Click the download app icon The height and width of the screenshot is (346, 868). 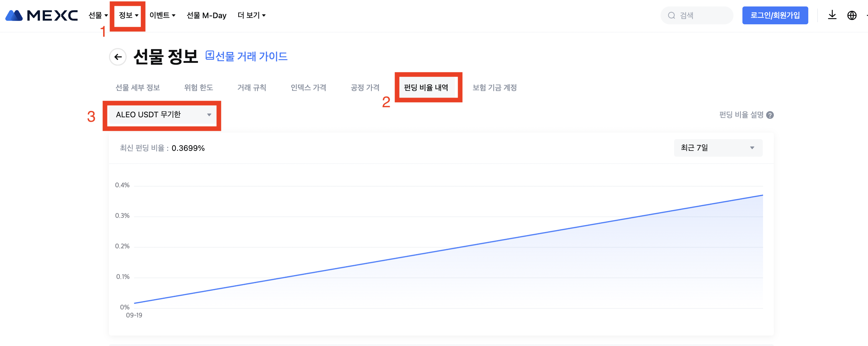pyautogui.click(x=832, y=15)
